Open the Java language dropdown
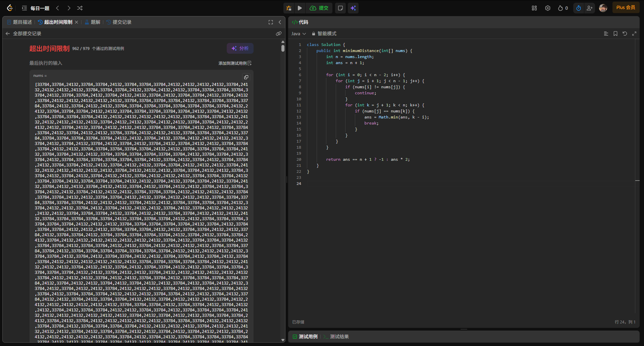The height and width of the screenshot is (346, 644). click(299, 34)
